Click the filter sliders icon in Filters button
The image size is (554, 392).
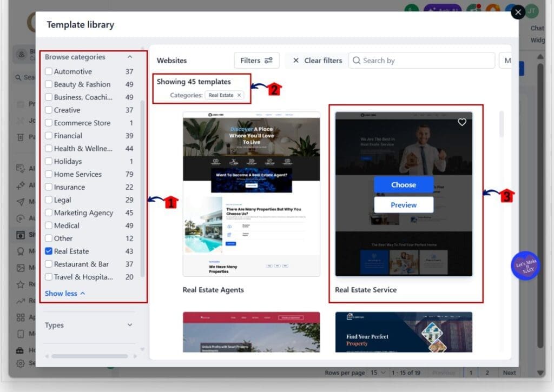pos(268,61)
